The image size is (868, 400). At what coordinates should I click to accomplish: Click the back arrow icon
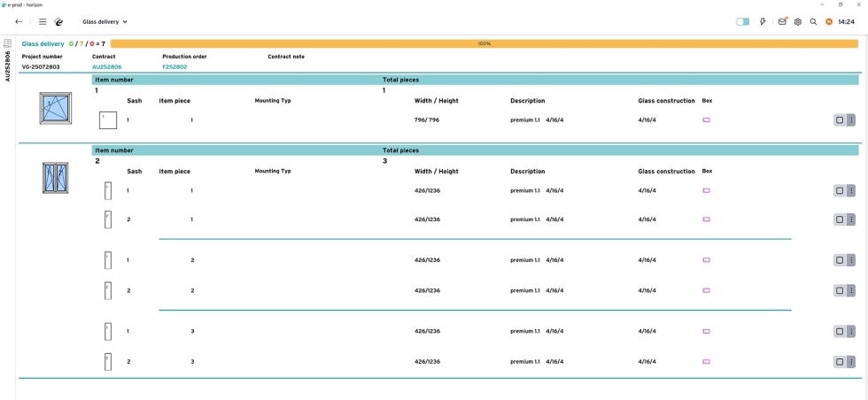(x=19, y=22)
